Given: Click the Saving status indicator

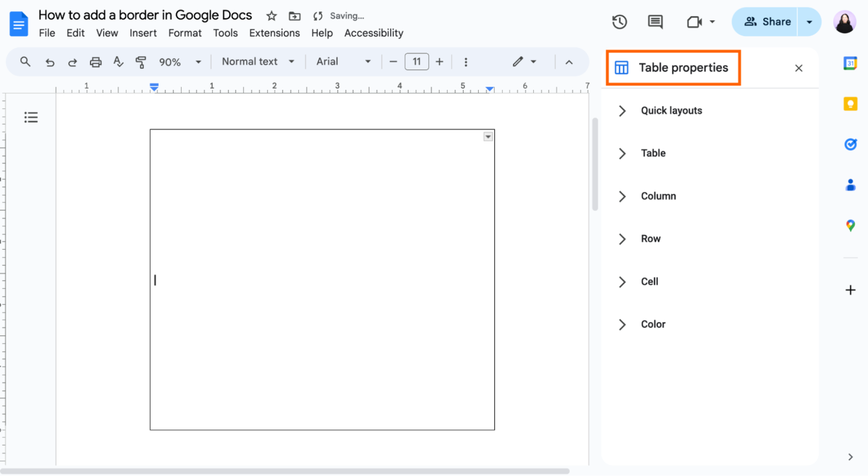Looking at the screenshot, I should [339, 16].
